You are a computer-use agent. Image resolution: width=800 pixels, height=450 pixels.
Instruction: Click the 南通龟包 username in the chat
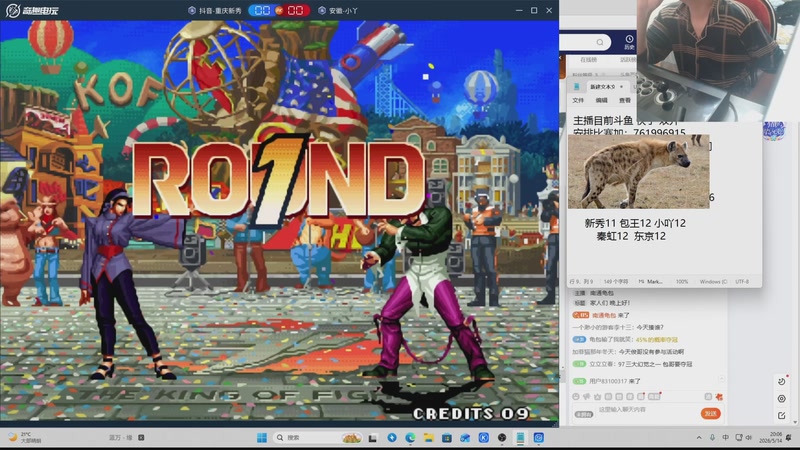tap(604, 315)
